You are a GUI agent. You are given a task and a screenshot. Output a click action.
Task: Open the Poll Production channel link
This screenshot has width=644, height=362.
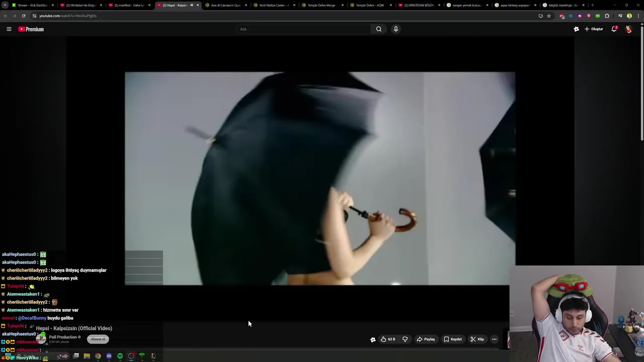63,337
